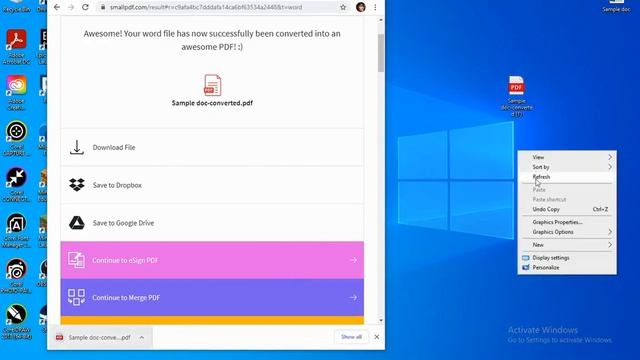Click the converted PDF file icon on page
The height and width of the screenshot is (360, 640).
[x=212, y=85]
